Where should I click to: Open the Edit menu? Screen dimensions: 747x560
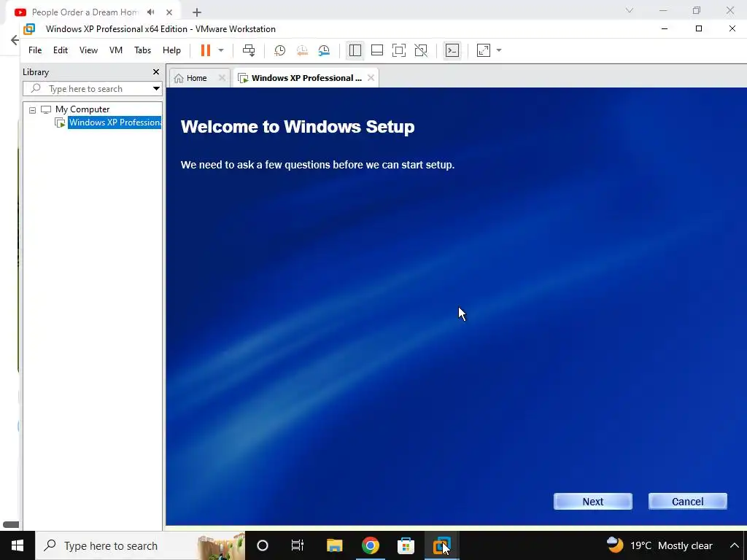click(x=60, y=50)
